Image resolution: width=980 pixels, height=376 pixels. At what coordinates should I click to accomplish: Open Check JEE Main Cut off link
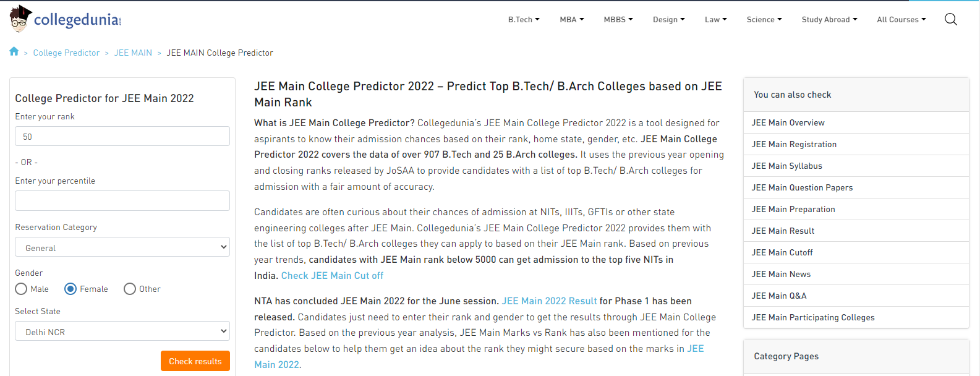(x=332, y=276)
